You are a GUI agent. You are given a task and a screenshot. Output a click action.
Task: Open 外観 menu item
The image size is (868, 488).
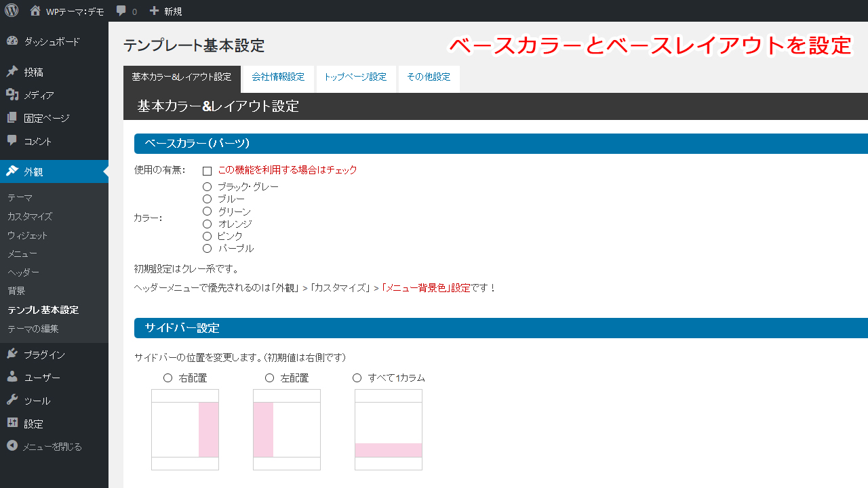(x=54, y=171)
